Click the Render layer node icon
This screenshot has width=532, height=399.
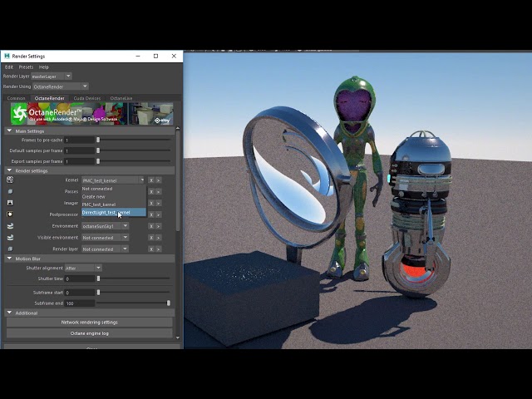click(10, 249)
